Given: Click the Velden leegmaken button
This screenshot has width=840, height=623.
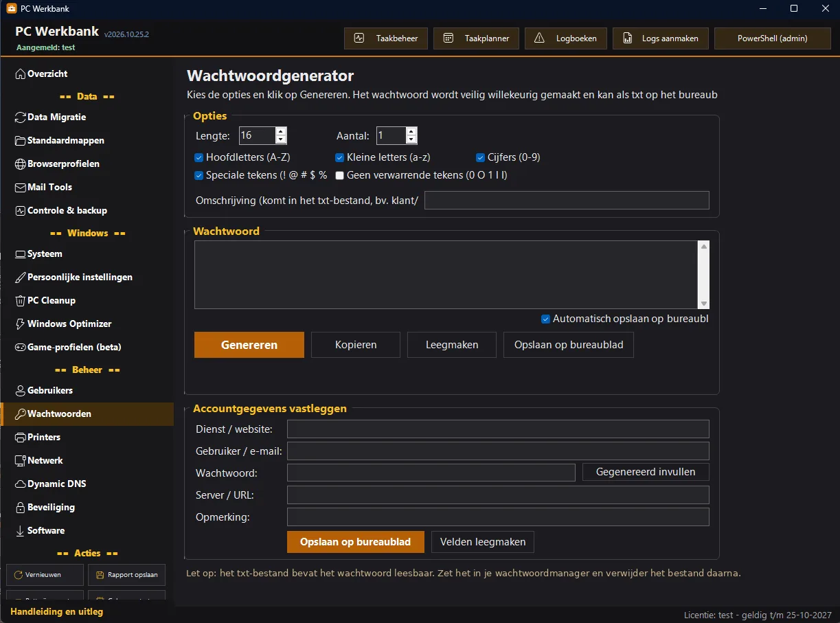Looking at the screenshot, I should click(x=483, y=542).
